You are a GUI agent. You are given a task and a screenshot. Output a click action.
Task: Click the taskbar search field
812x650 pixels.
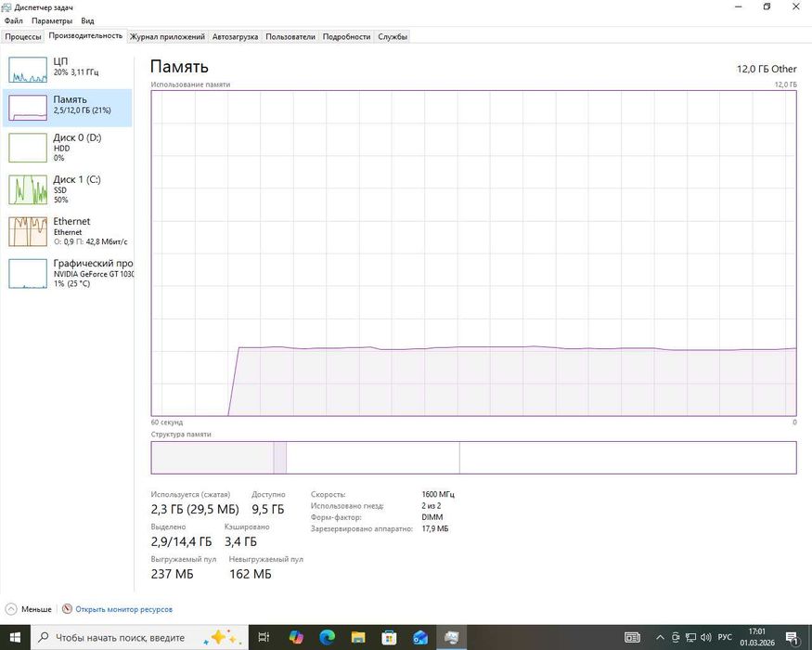(x=139, y=638)
